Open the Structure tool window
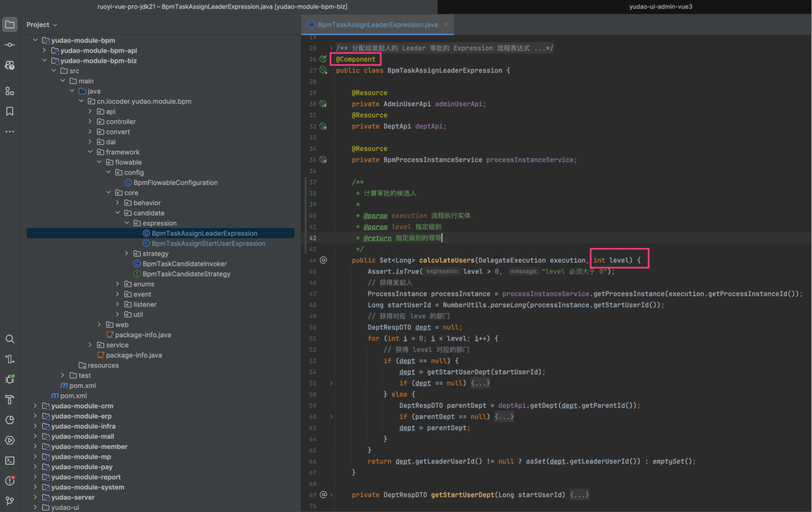This screenshot has height=512, width=812. pos(10,91)
